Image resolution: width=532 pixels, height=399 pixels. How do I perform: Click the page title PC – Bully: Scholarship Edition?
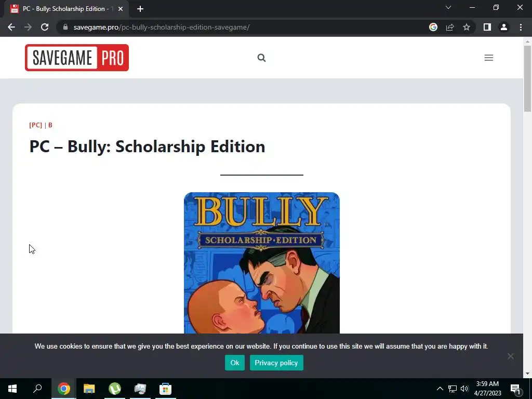pyautogui.click(x=147, y=146)
